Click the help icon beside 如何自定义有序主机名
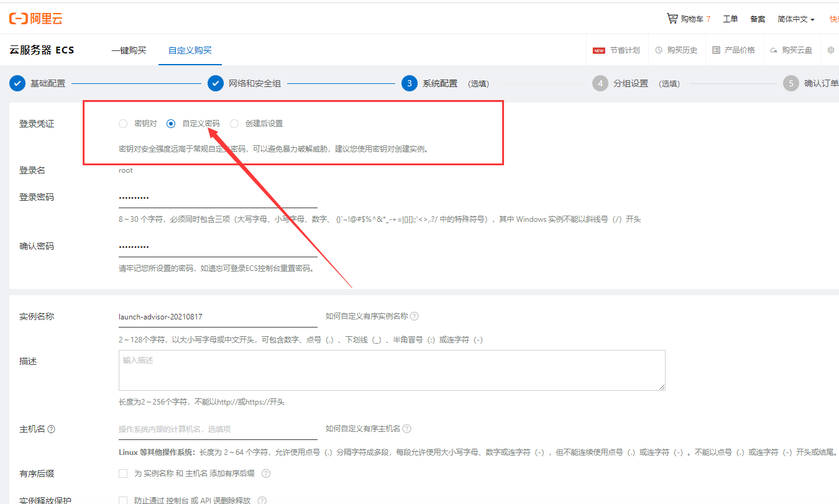Image resolution: width=839 pixels, height=504 pixels. (406, 429)
